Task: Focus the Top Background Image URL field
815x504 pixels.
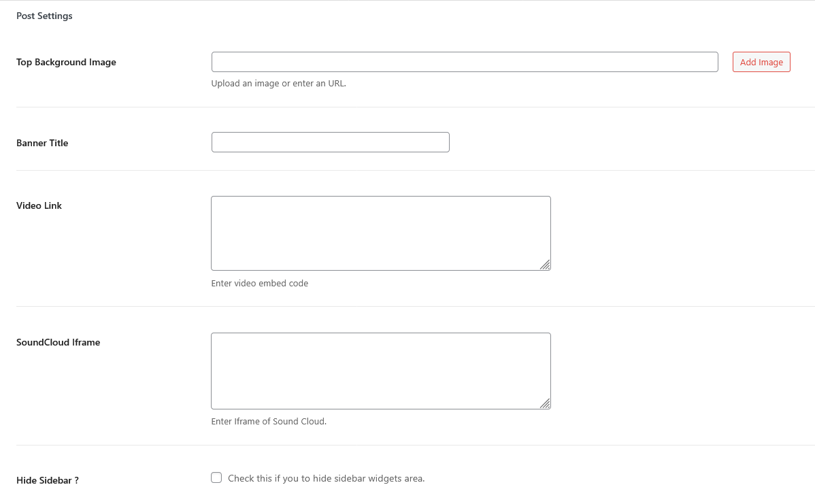Action: pos(465,62)
